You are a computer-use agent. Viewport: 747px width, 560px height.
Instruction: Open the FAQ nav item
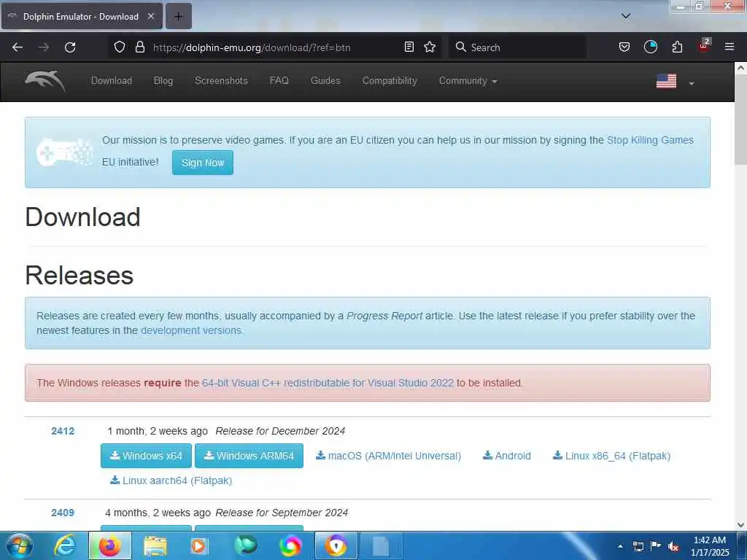[279, 81]
